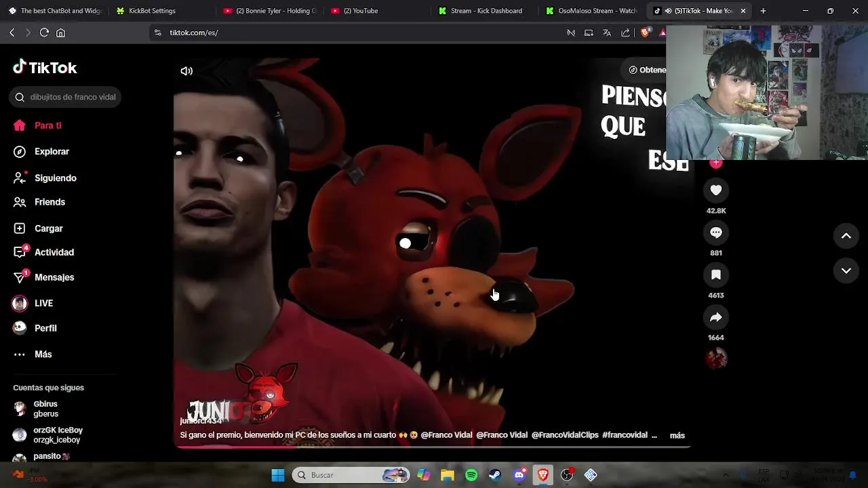Open the Cargar upload page

click(x=38, y=229)
